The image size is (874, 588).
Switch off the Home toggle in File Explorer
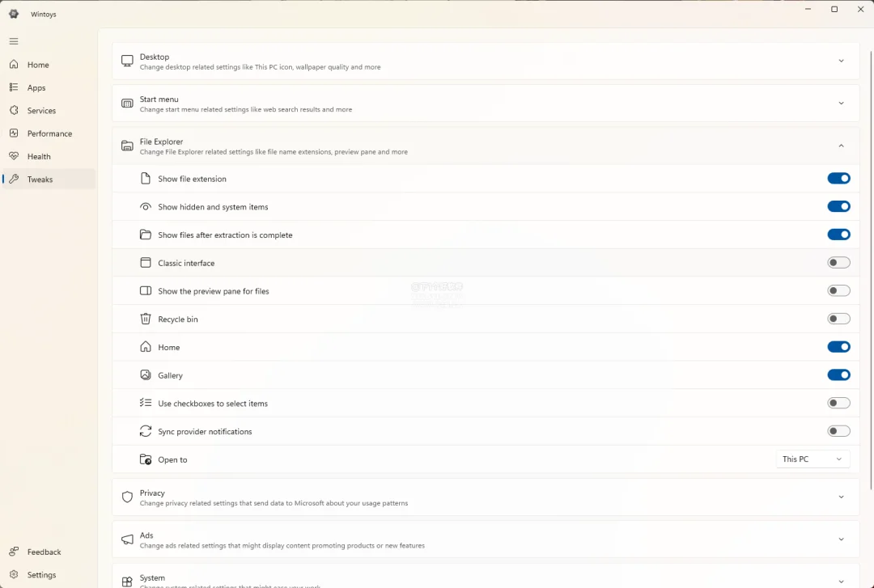839,347
